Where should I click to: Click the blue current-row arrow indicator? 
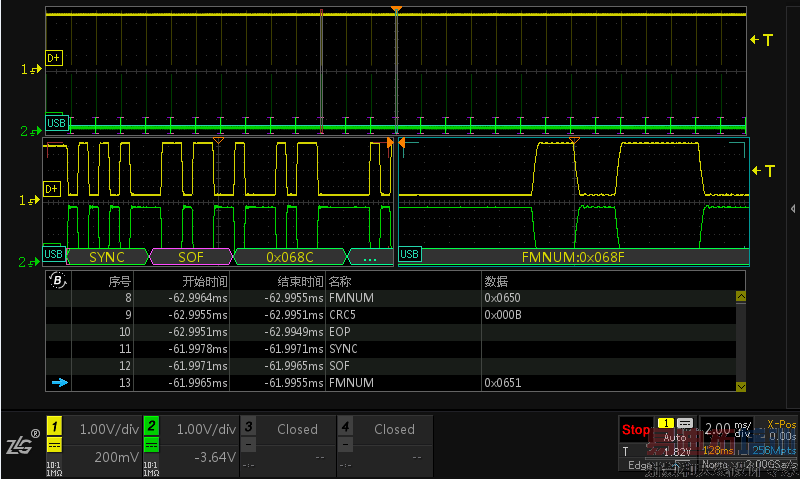(60, 383)
